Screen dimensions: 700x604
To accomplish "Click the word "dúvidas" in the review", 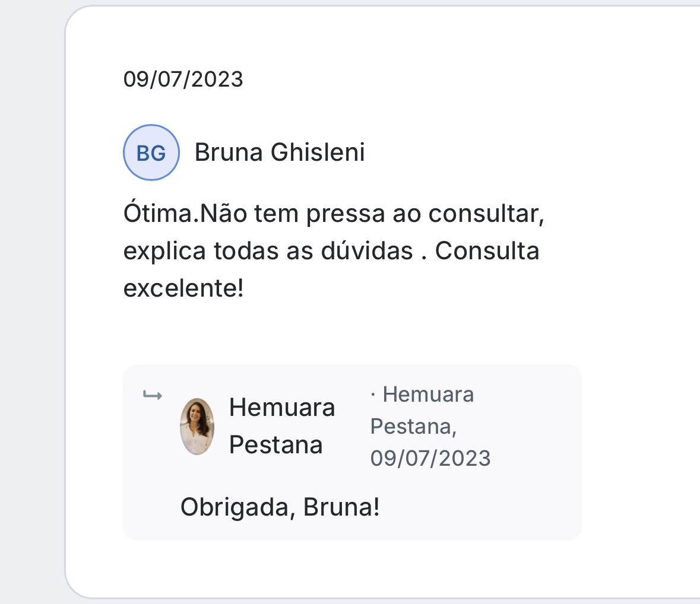I will (x=367, y=251).
